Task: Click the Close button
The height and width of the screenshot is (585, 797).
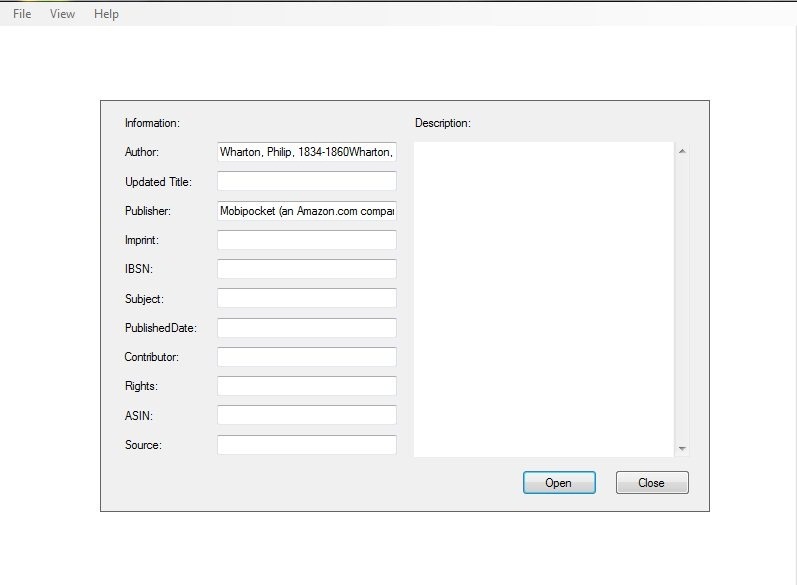Action: [652, 483]
